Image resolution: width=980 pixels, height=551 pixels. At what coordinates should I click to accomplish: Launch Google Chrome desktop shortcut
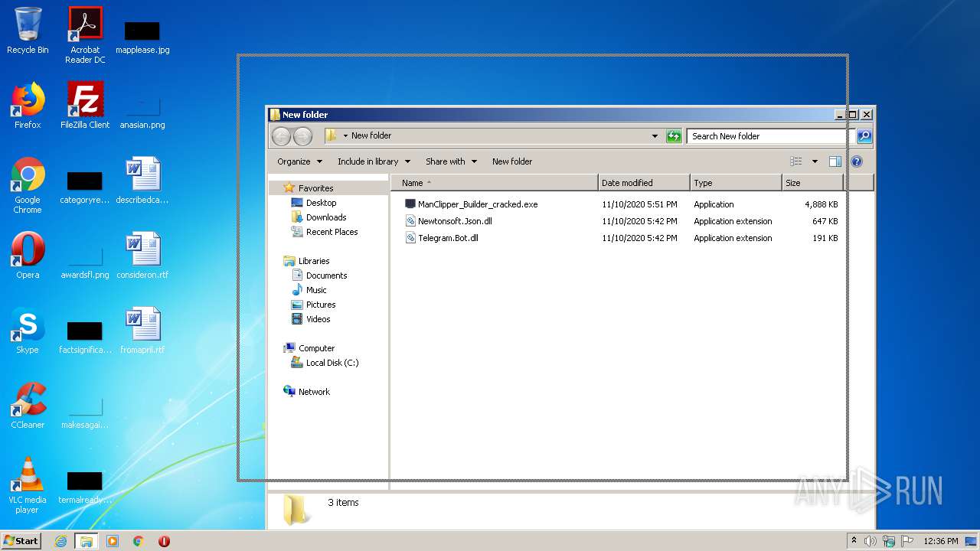point(28,185)
